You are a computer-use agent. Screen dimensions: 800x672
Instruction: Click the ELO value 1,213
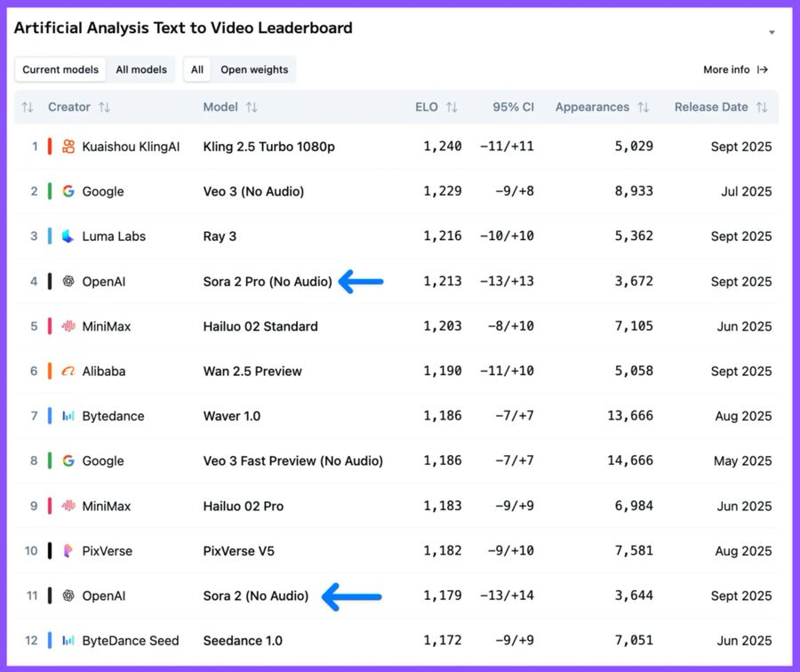[x=443, y=281]
